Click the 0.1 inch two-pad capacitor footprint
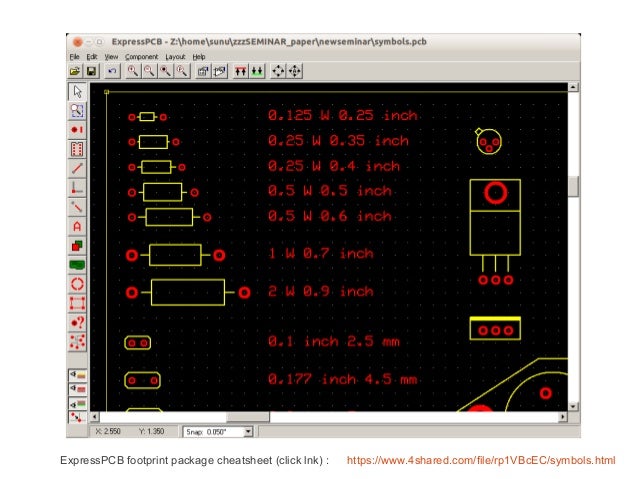This screenshot has height=479, width=638. [138, 343]
